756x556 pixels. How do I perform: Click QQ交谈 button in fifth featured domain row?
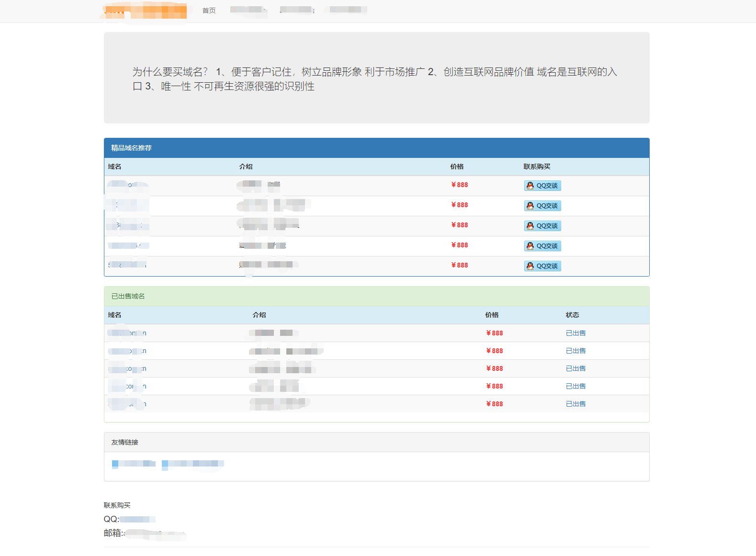pos(542,266)
